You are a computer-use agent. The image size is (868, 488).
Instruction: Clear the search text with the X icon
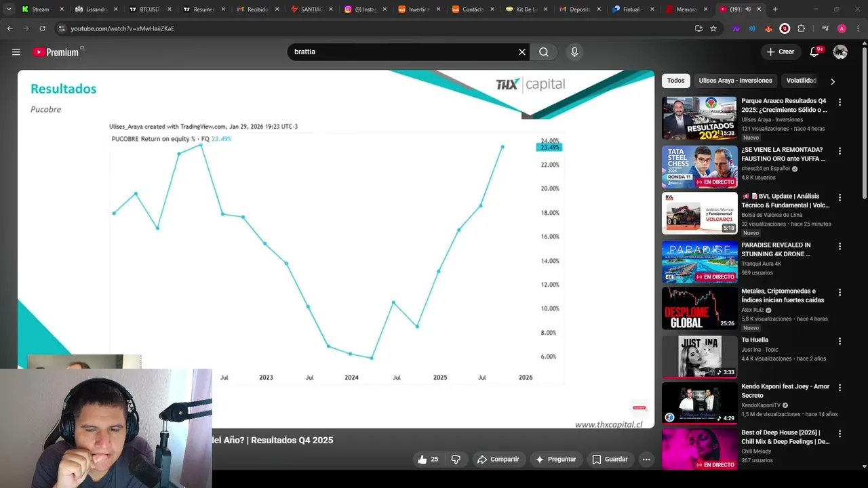(522, 52)
